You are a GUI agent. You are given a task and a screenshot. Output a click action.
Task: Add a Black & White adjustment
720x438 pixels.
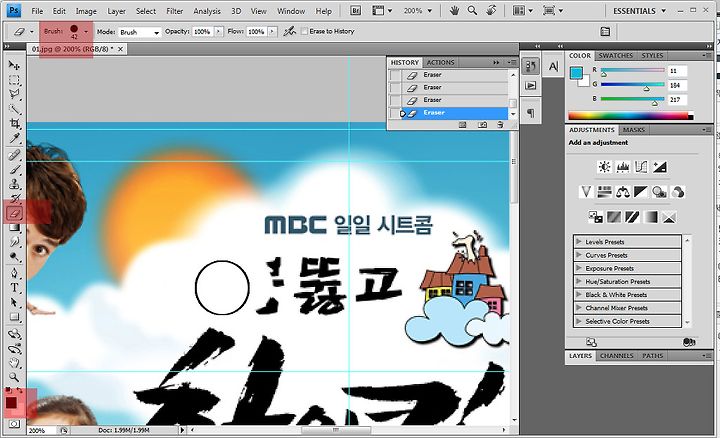pos(641,191)
